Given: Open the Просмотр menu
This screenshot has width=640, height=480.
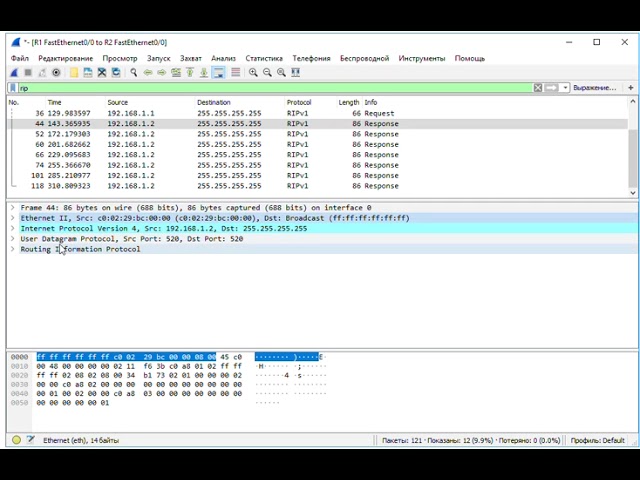Looking at the screenshot, I should point(120,58).
